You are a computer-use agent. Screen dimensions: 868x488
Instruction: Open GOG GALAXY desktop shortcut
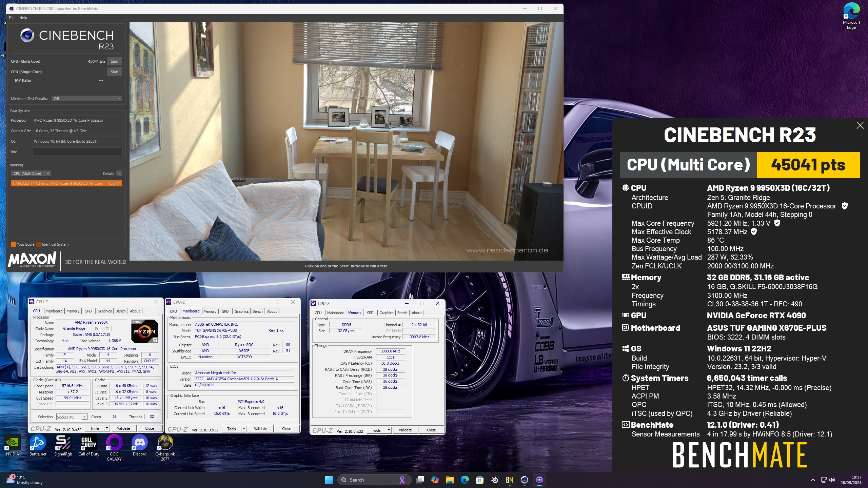(x=114, y=448)
